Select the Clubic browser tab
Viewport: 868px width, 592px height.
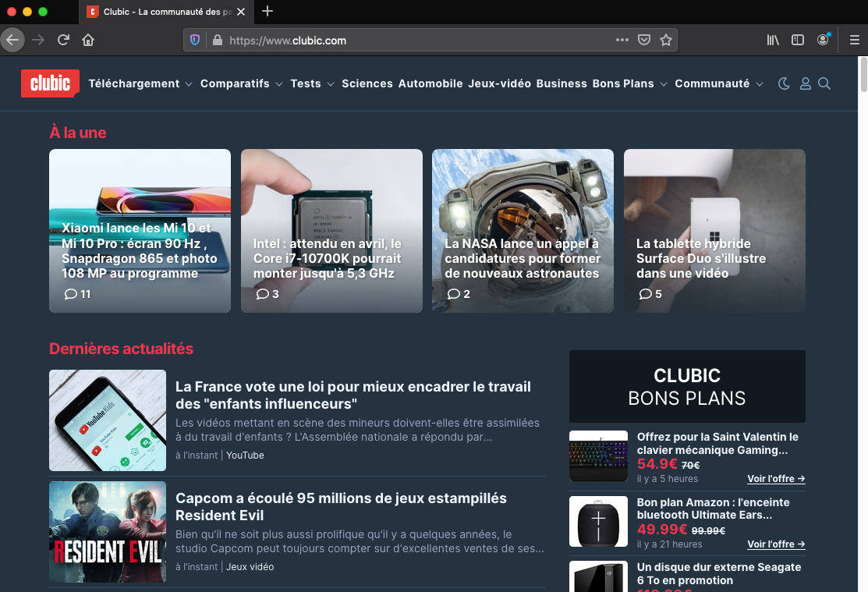[x=166, y=12]
